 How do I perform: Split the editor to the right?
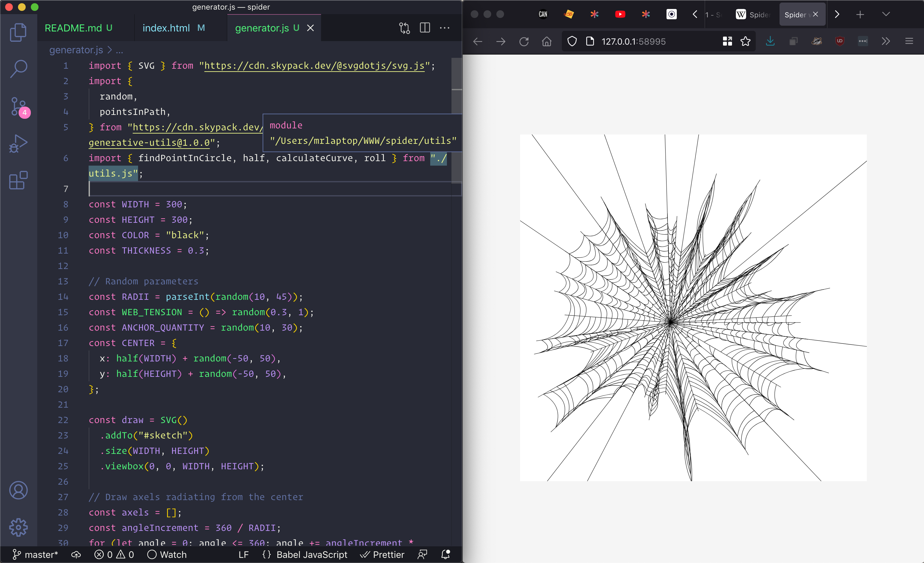425,28
